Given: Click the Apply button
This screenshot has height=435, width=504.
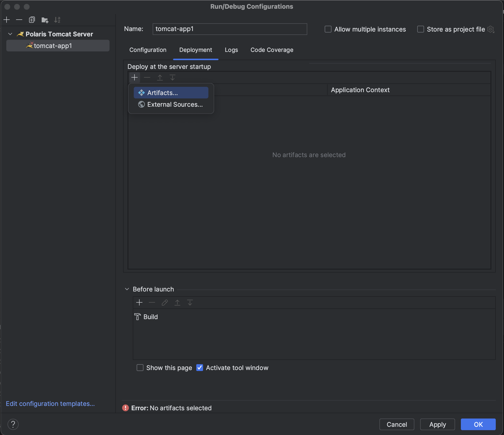Looking at the screenshot, I should coord(437,424).
